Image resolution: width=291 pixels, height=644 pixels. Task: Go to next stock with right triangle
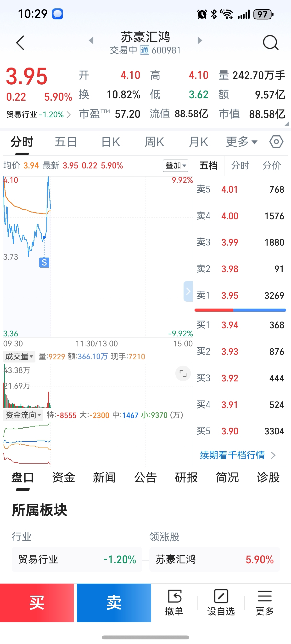[200, 40]
